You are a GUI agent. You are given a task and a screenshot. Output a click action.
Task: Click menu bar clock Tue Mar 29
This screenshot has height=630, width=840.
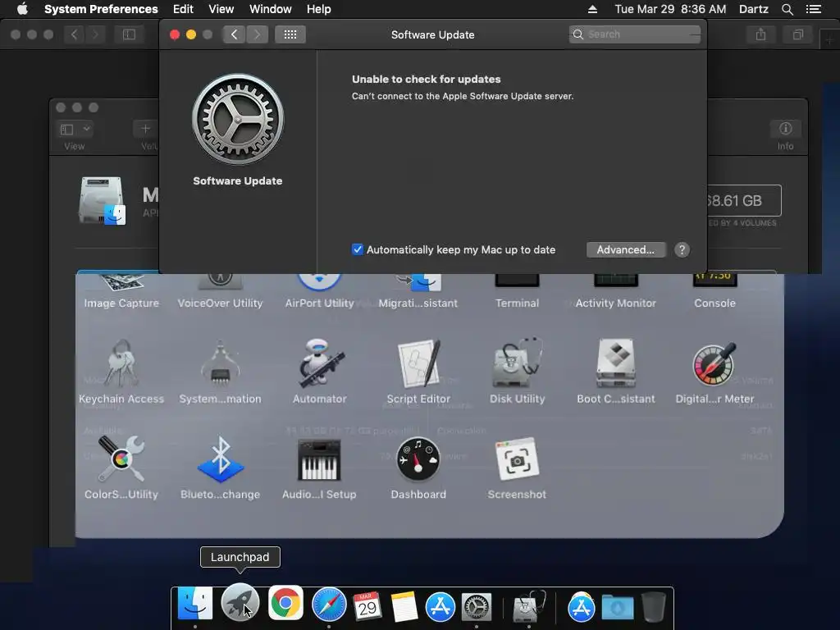[x=670, y=9]
